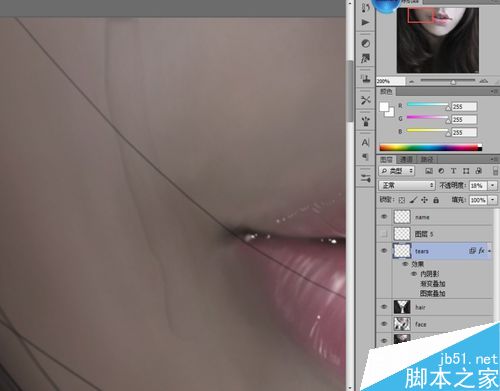This screenshot has height=391, width=500.
Task: Hide the hair layer
Action: [x=384, y=307]
